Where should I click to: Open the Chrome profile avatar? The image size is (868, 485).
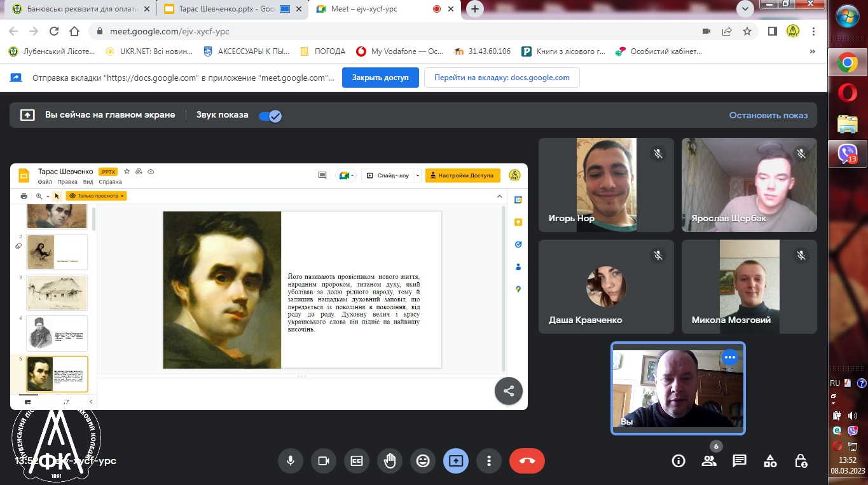point(793,31)
